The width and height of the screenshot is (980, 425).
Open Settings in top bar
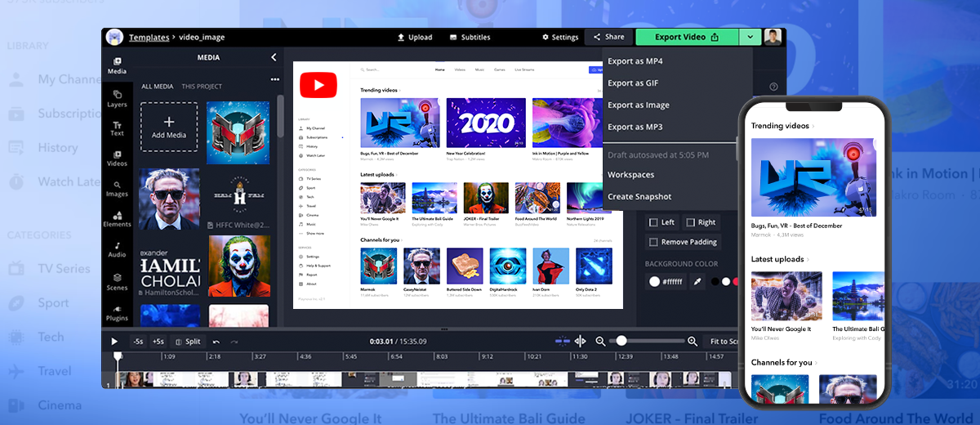pos(560,38)
